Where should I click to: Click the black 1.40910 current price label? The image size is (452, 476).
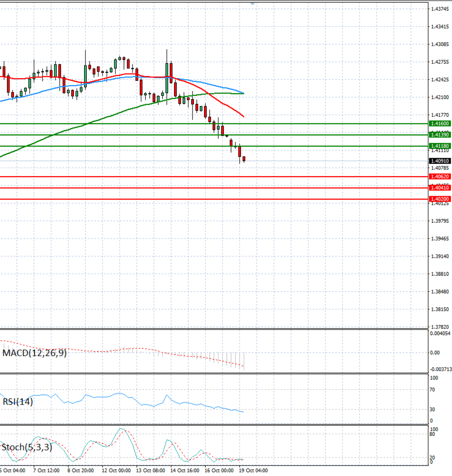[440, 161]
